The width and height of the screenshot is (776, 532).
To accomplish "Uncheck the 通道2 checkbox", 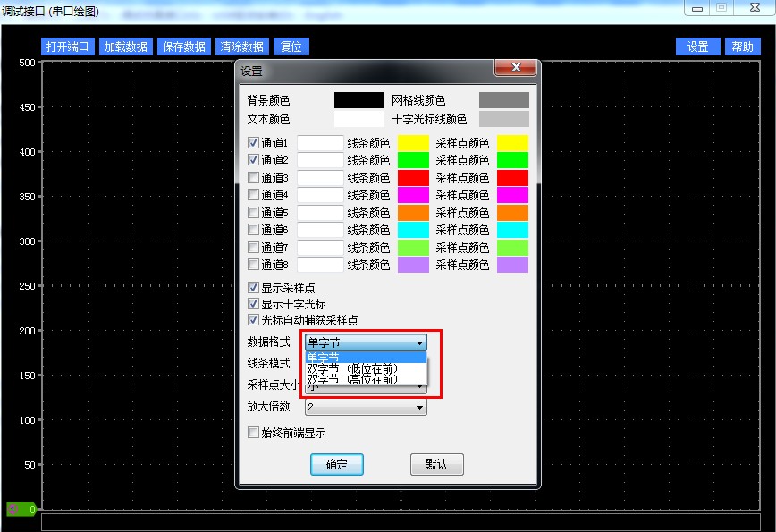I will [x=253, y=160].
